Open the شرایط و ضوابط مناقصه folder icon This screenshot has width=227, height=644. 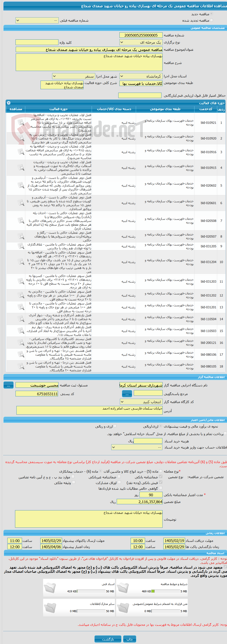123,588
